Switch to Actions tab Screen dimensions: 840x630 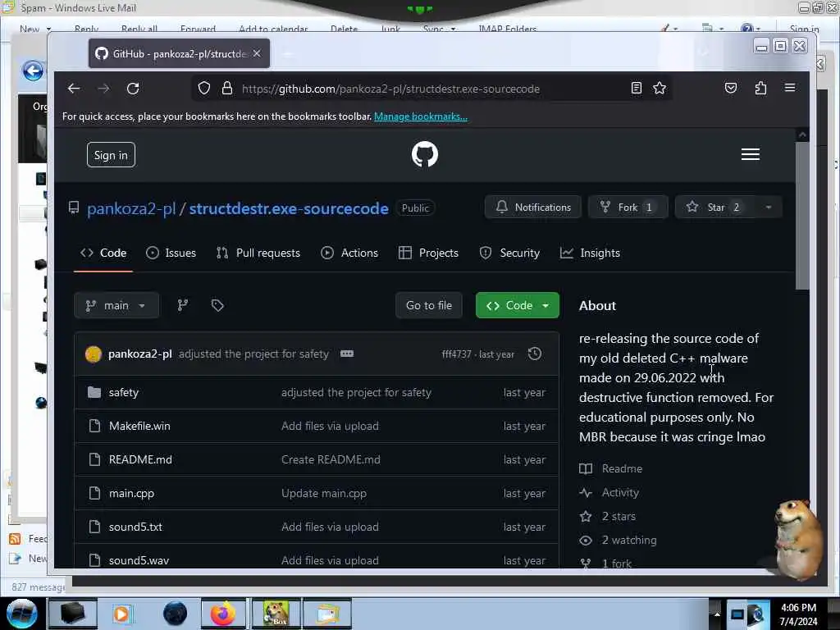pos(349,253)
